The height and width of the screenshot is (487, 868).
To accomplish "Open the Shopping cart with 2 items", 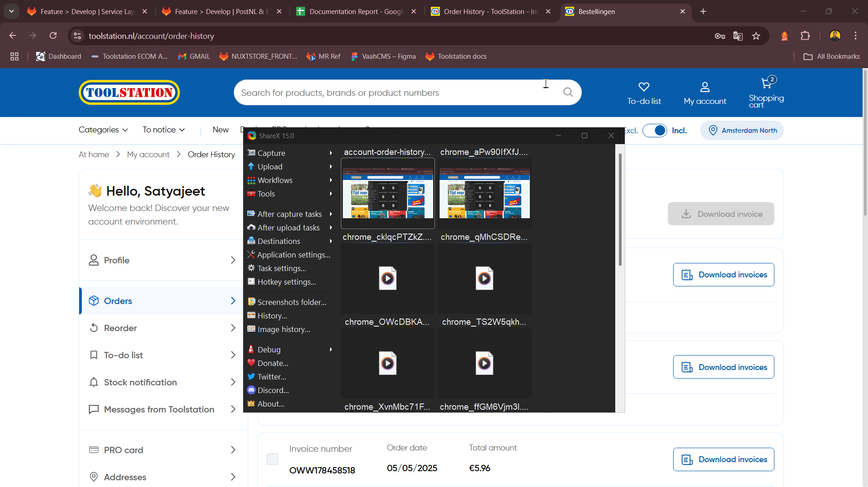I will (x=766, y=90).
